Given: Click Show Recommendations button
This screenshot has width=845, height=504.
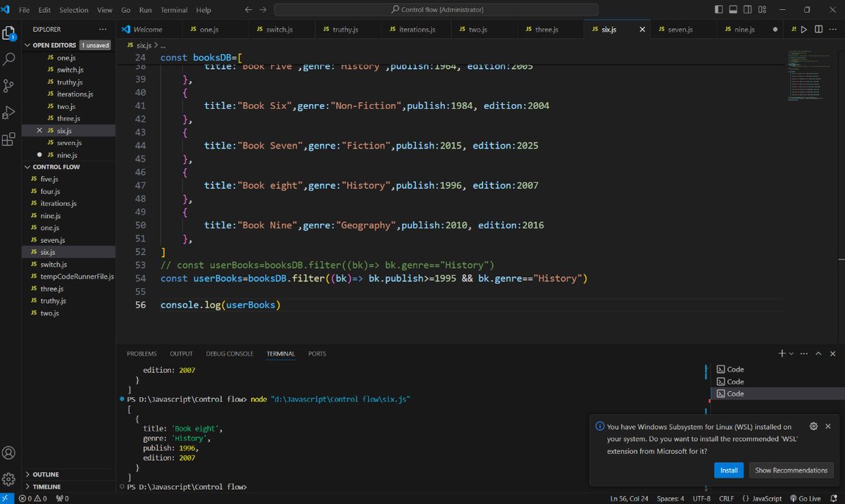Looking at the screenshot, I should point(791,470).
